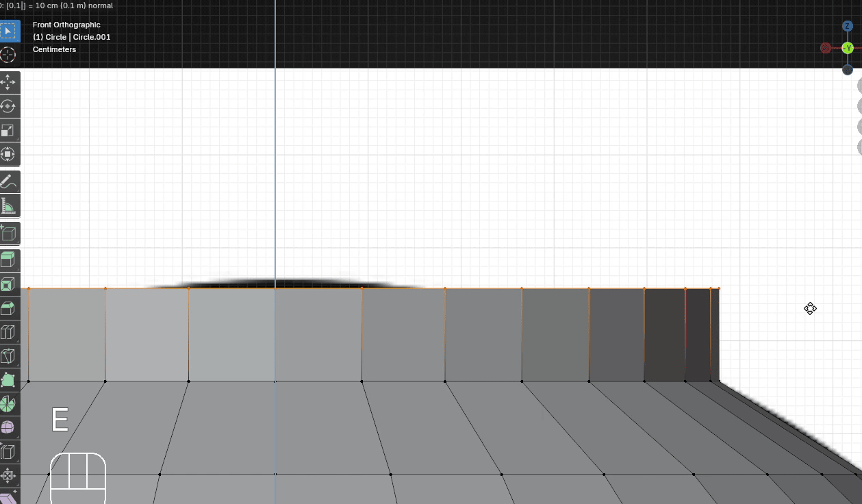Choose the Move tool

click(8, 83)
